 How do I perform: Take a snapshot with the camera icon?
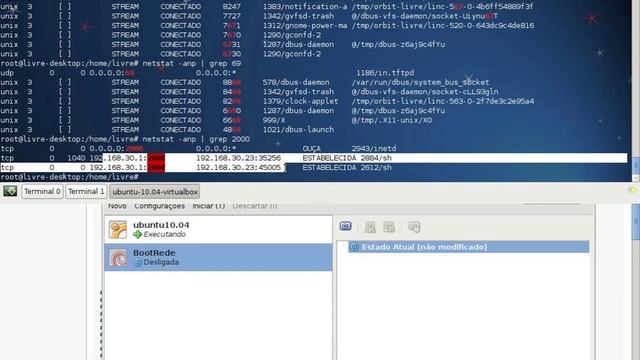click(345, 226)
